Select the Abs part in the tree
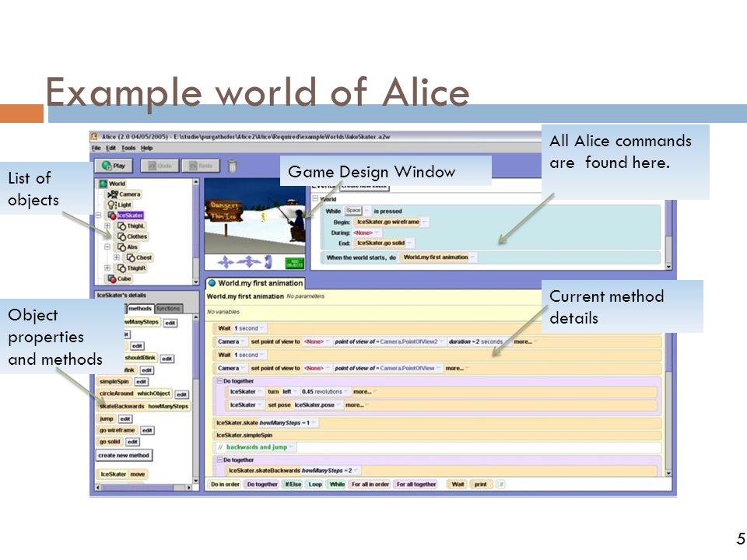The height and width of the screenshot is (560, 747). [x=128, y=247]
